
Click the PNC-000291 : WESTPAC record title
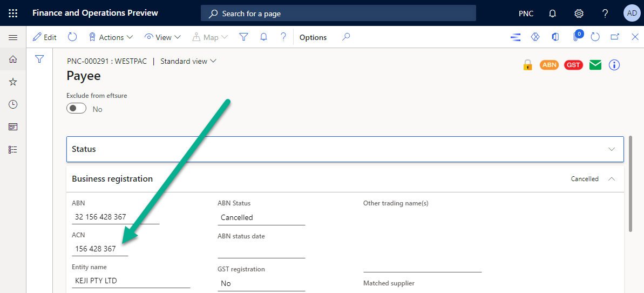[107, 61]
